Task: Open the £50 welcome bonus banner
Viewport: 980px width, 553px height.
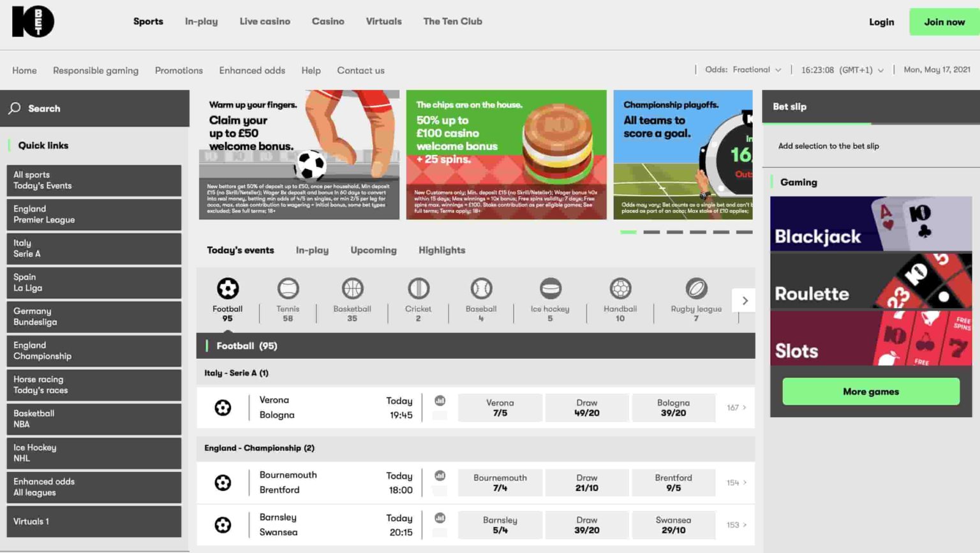Action: 299,155
